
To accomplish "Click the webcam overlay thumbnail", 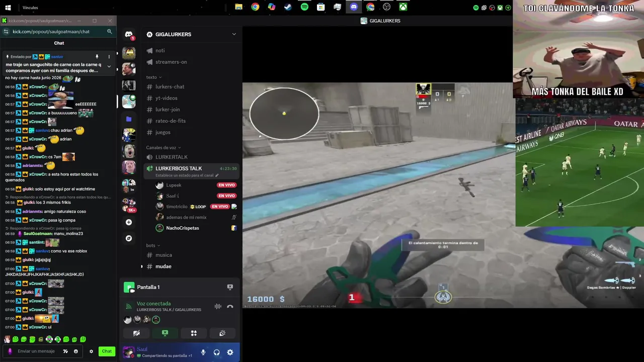I will coord(579,49).
